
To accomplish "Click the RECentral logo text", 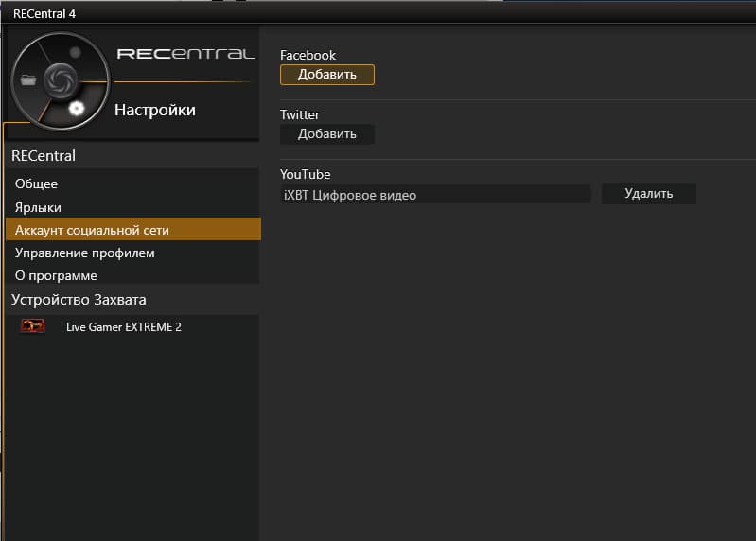I will click(185, 54).
